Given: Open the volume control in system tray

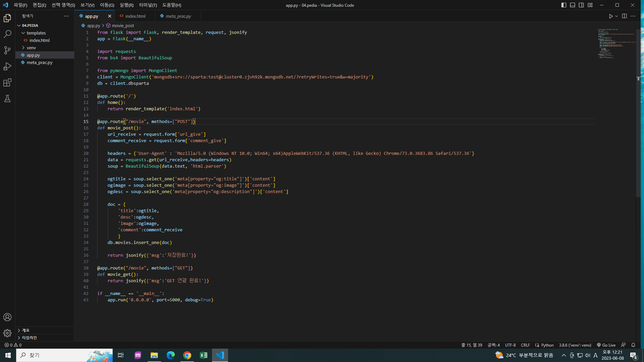Looking at the screenshot, I should coord(588,355).
